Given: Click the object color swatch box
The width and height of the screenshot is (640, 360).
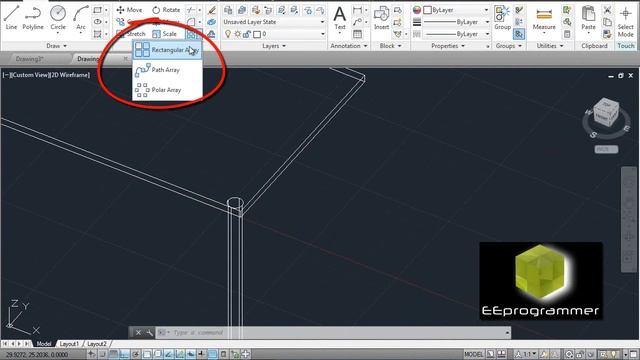Looking at the screenshot, I should tap(428, 10).
